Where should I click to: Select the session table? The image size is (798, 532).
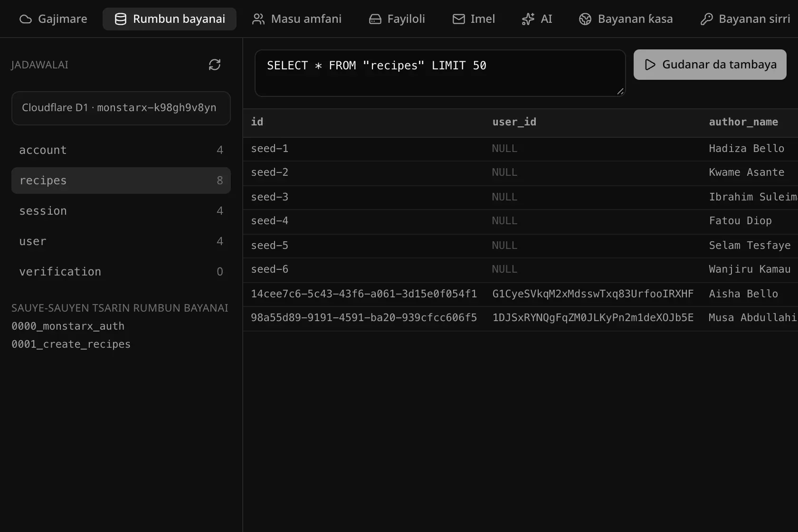[x=121, y=211]
